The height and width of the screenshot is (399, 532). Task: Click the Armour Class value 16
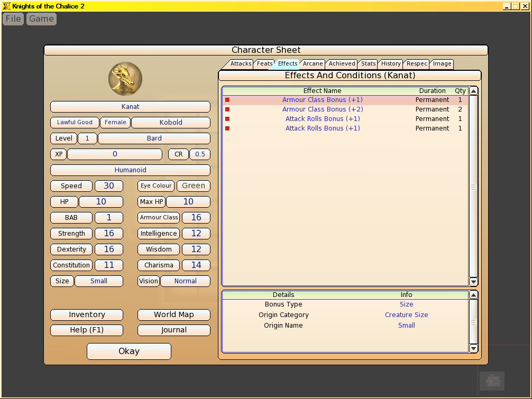click(196, 218)
